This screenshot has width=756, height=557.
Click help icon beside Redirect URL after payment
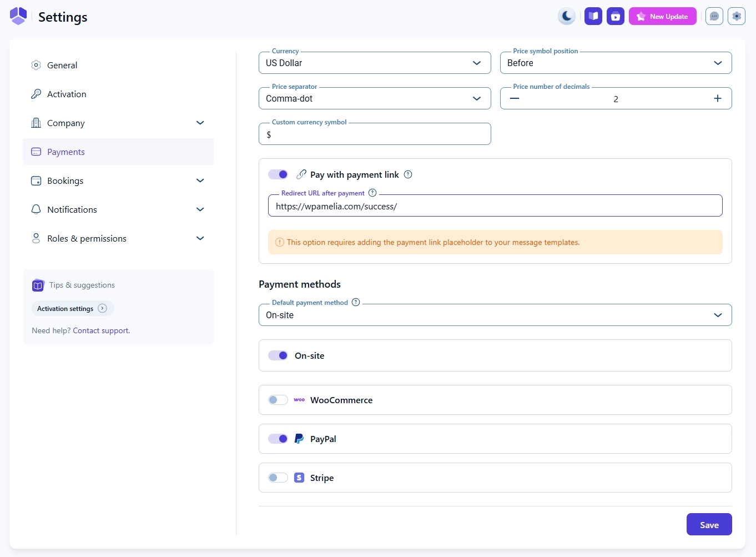[372, 193]
